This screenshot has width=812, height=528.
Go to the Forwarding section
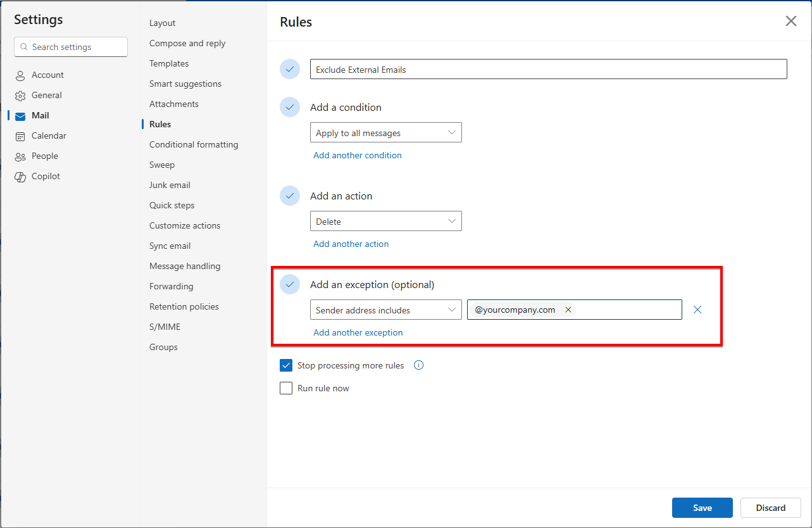[171, 286]
